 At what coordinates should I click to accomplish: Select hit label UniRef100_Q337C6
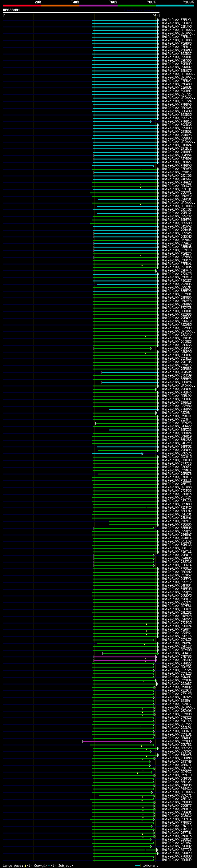(x=176, y=562)
